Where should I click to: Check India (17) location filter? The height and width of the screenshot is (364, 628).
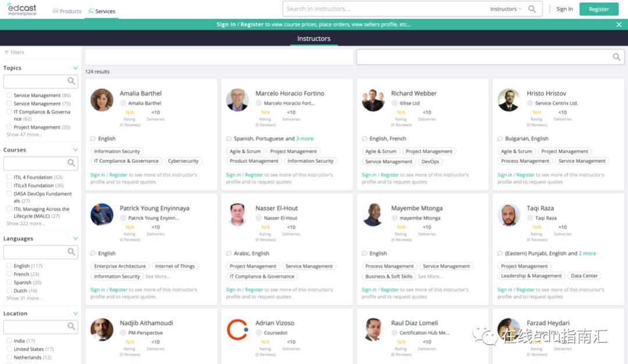9,341
